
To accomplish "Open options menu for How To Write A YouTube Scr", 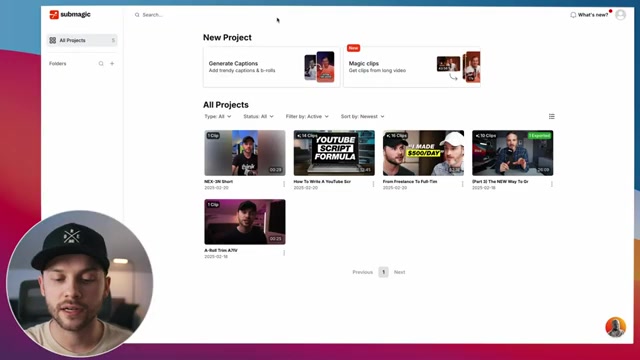I will [x=373, y=184].
